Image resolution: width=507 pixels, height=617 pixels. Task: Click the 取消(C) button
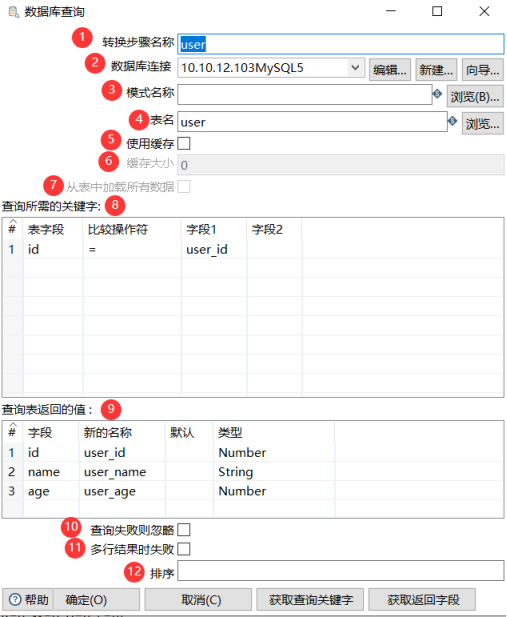click(198, 600)
